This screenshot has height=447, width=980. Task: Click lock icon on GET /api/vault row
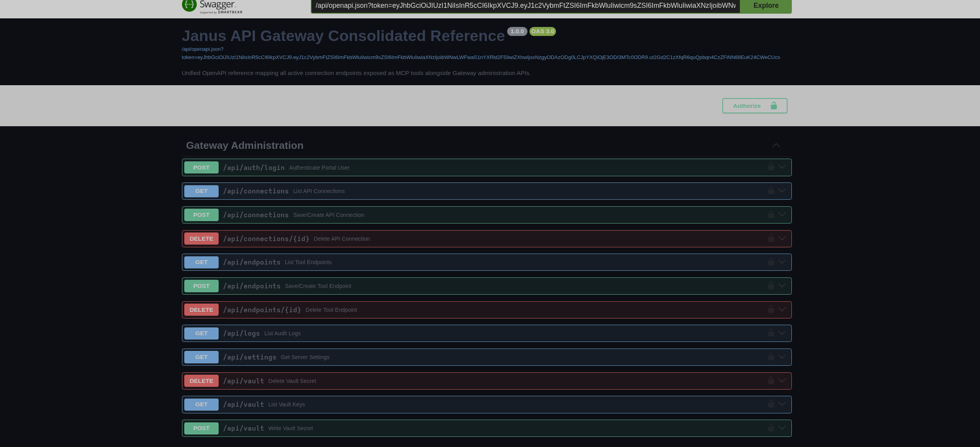tap(771, 404)
